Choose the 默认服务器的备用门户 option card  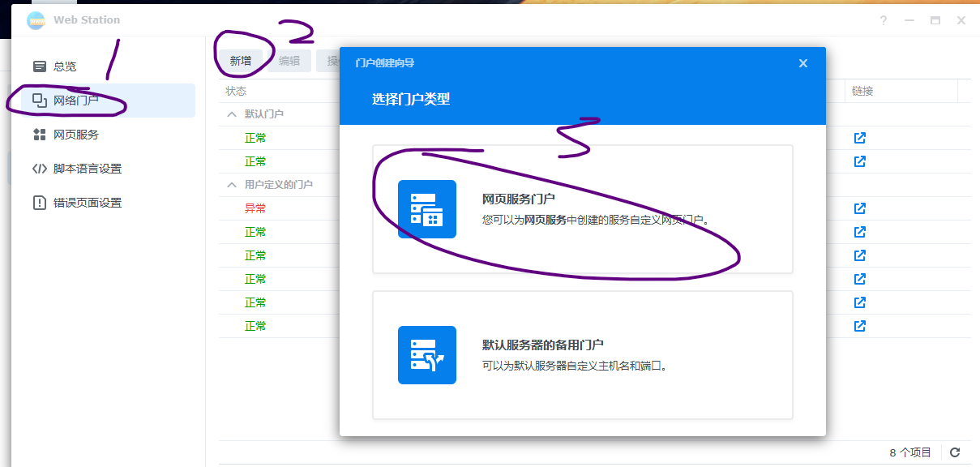tap(583, 355)
